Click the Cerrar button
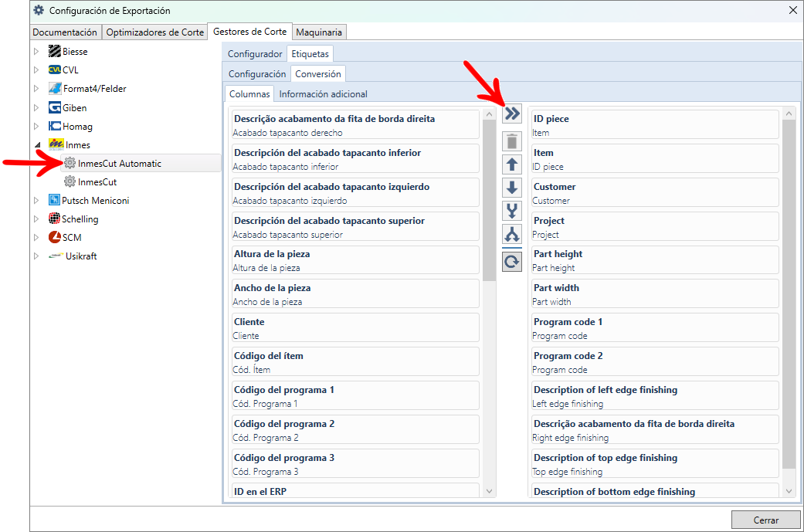The image size is (804, 532). coord(765,520)
